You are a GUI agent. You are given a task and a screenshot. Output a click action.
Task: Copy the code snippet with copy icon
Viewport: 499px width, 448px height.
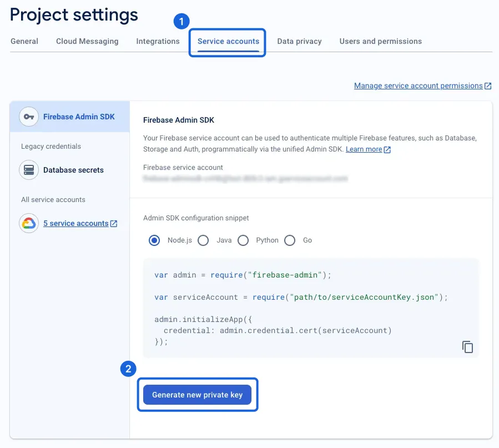point(467,347)
